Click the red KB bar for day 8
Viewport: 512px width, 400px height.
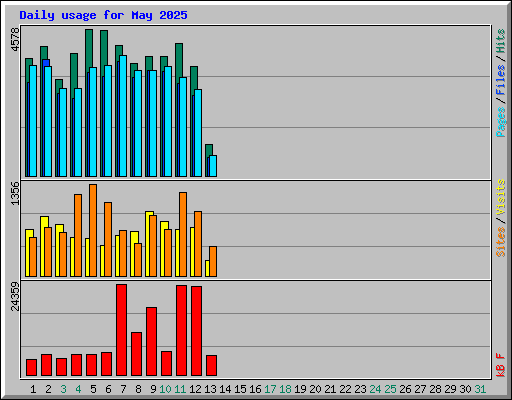[x=137, y=354]
